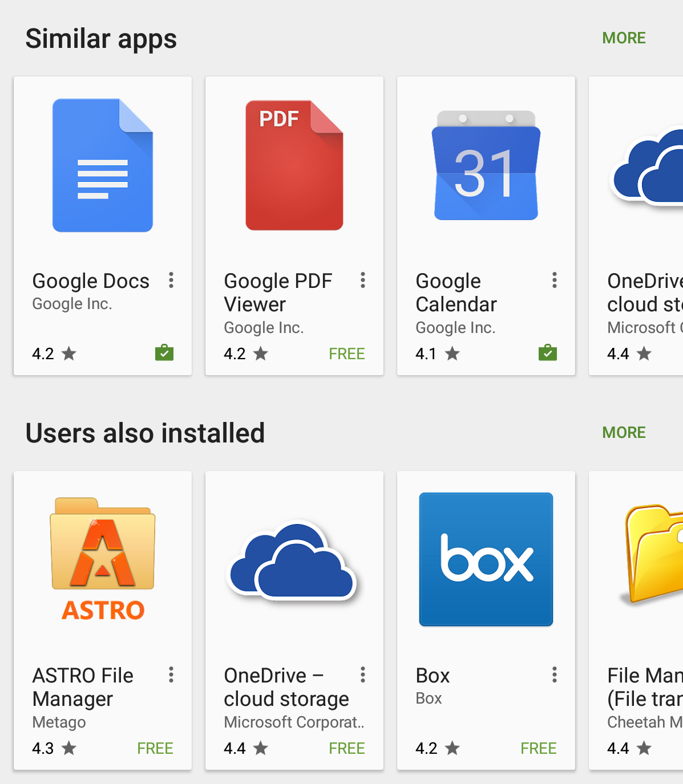The image size is (683, 784).
Task: Tap the 4.3 rating on ASTRO File Manager
Action: [x=54, y=749]
